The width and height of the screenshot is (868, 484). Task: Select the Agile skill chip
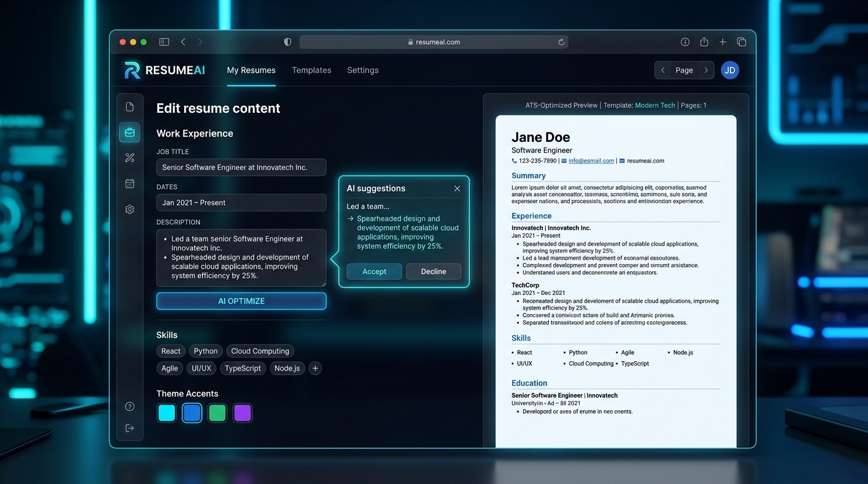click(170, 368)
